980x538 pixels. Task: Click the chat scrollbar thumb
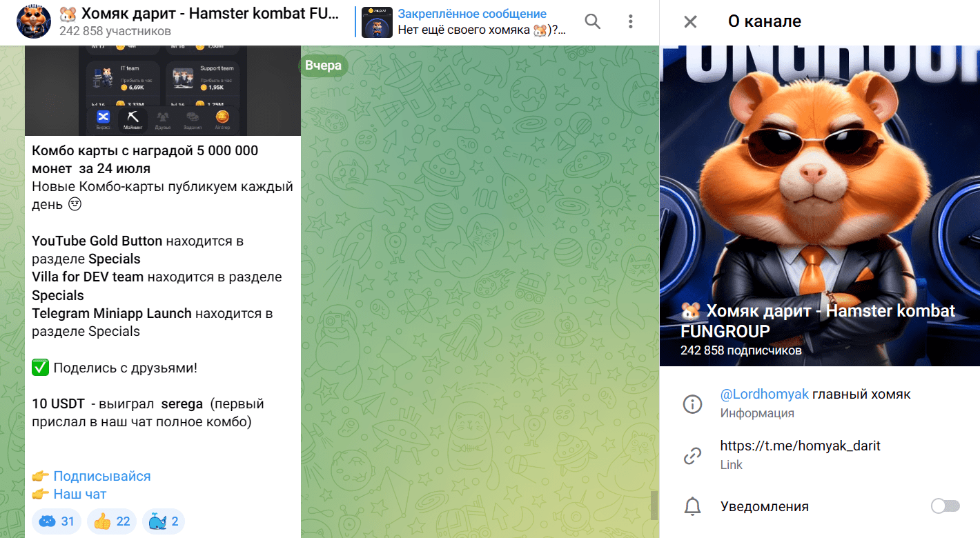click(x=654, y=505)
